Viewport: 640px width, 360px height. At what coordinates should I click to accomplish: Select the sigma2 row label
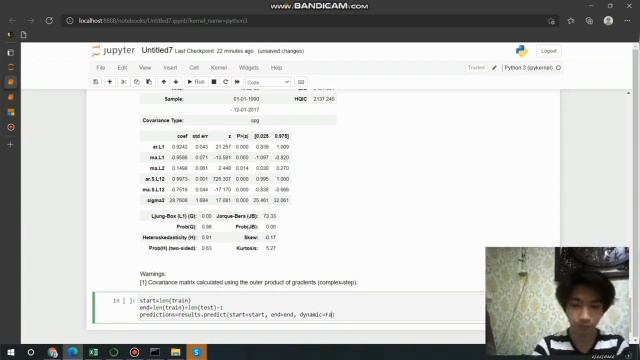(156, 200)
